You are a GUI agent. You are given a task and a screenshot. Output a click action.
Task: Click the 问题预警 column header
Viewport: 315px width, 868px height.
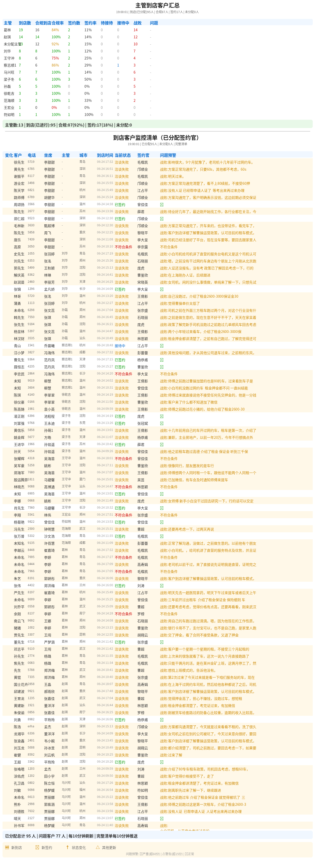click(168, 155)
